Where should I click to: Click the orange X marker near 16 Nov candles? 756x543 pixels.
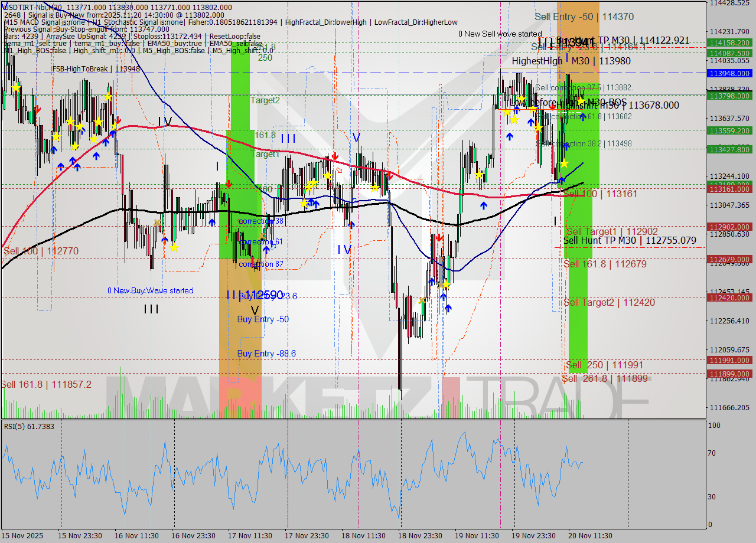pos(157,223)
